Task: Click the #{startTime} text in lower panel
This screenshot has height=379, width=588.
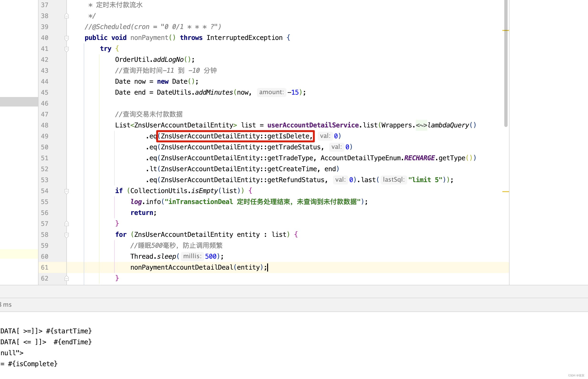Action: point(69,331)
